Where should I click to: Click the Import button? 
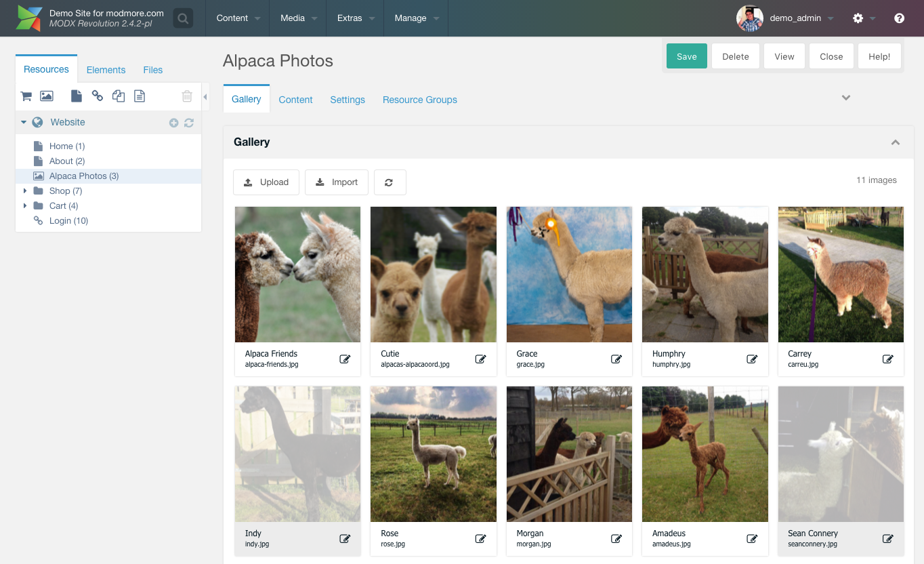(337, 182)
